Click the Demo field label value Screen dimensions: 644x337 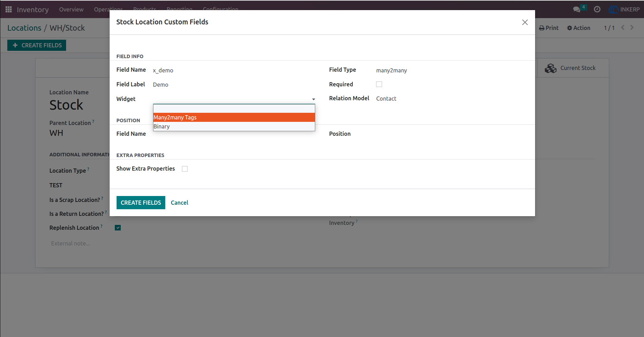(161, 85)
